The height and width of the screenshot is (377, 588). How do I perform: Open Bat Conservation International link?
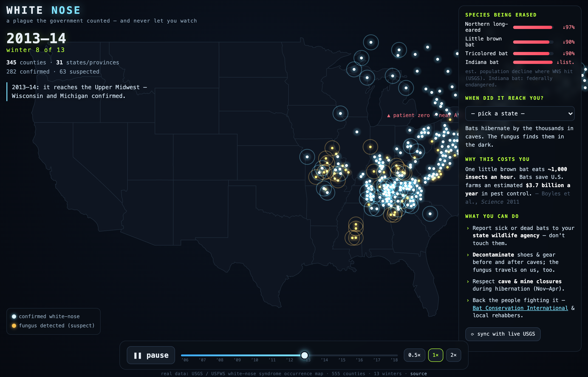(520, 308)
